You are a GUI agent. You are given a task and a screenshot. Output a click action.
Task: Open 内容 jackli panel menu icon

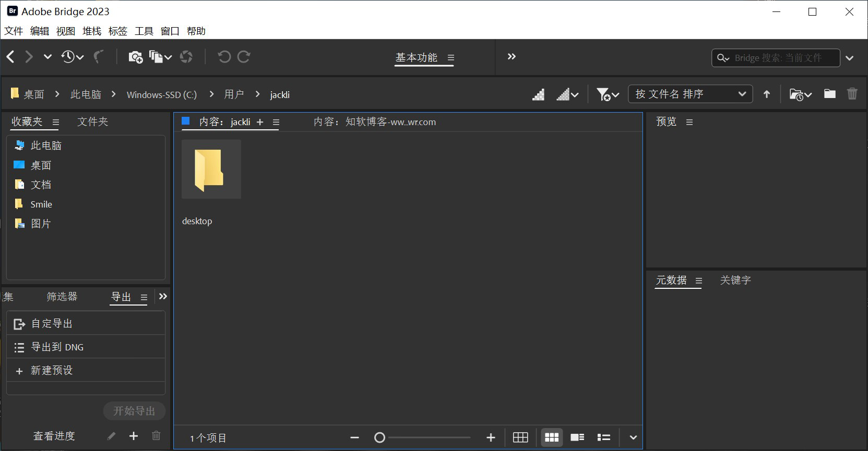(276, 123)
